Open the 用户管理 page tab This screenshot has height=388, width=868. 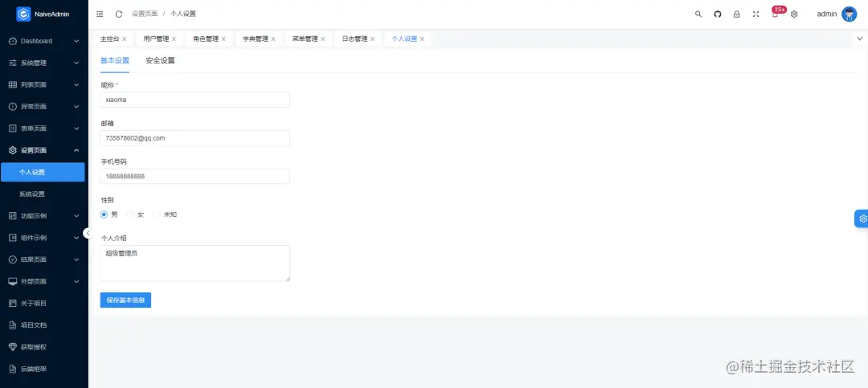[156, 39]
